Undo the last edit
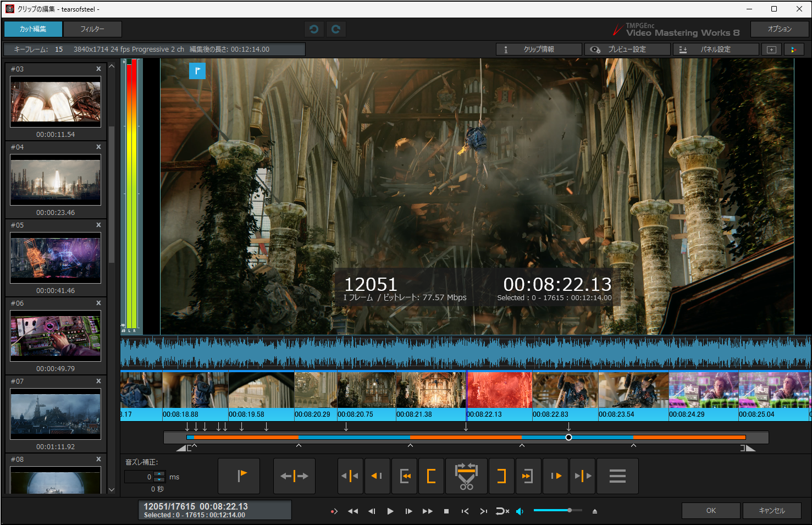812x525 pixels. (314, 29)
